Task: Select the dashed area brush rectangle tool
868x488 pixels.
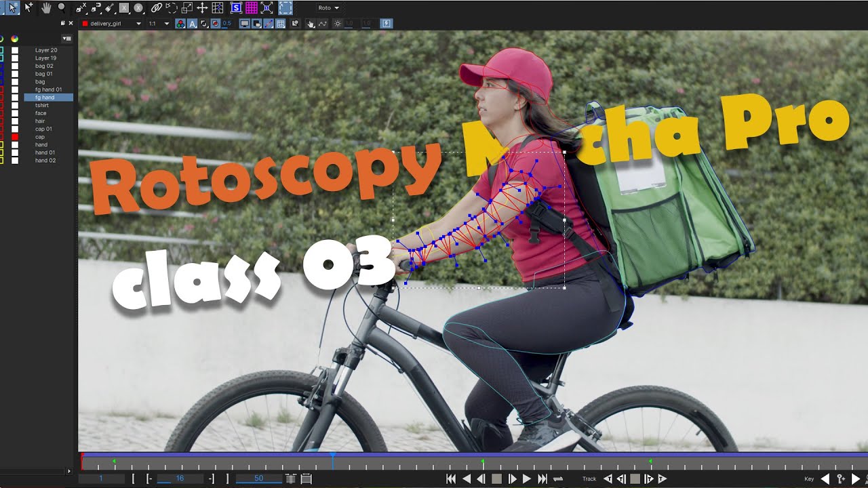Action: click(285, 8)
